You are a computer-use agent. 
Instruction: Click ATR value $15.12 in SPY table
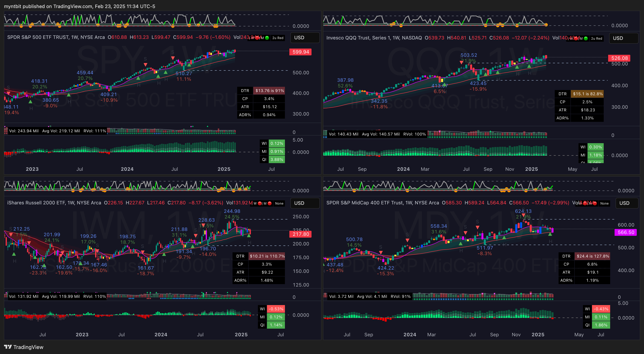coord(269,107)
